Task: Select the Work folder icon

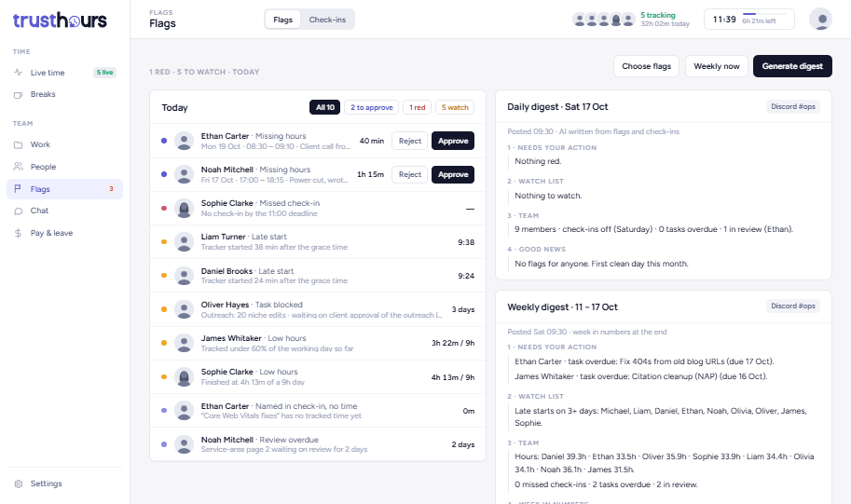Action: (x=18, y=144)
